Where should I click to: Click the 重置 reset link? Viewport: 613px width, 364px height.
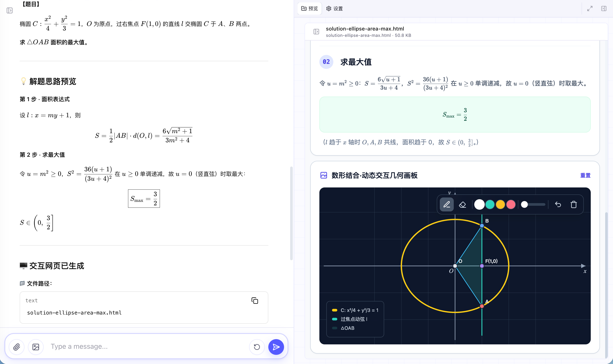tap(585, 175)
